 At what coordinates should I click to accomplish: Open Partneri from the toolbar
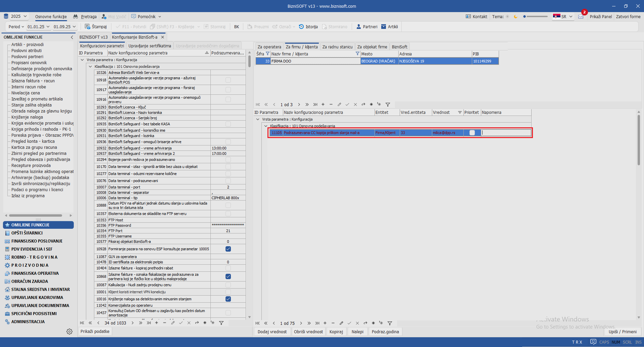(359, 27)
